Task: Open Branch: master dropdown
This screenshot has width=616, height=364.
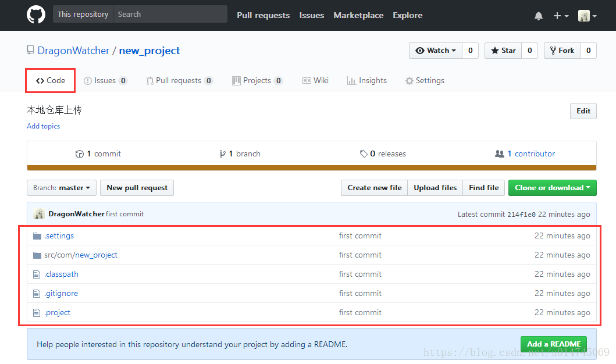Action: [x=61, y=188]
